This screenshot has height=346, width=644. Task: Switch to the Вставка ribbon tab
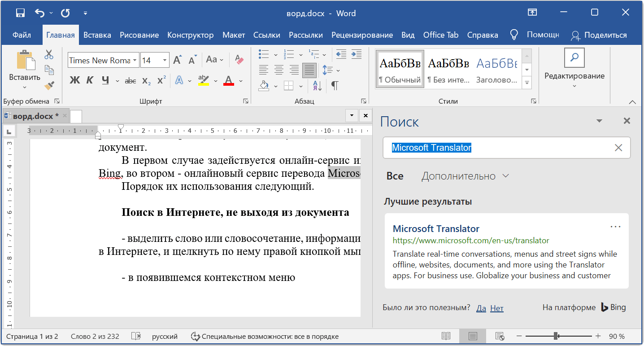pyautogui.click(x=97, y=35)
